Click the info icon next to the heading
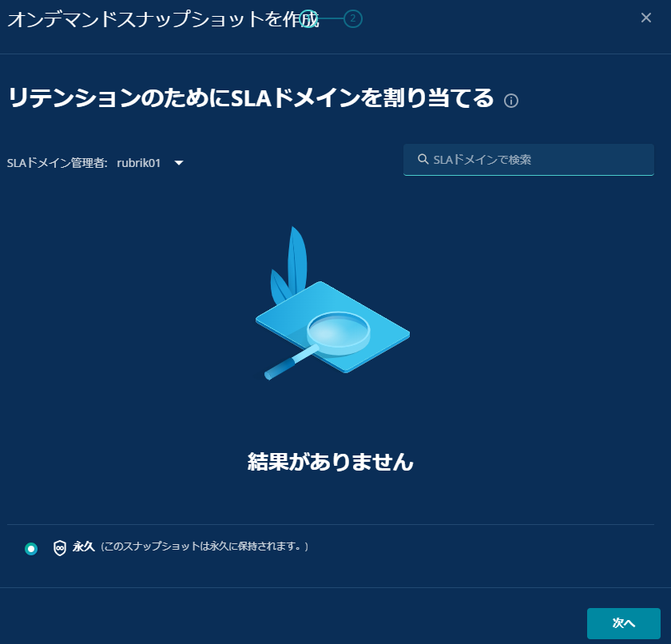The image size is (671, 644). pos(511,101)
